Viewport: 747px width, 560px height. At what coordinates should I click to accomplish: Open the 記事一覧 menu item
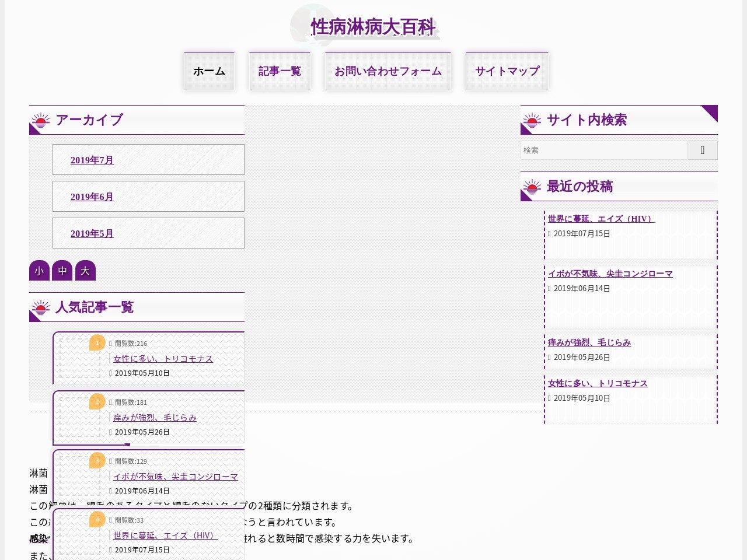(x=280, y=71)
